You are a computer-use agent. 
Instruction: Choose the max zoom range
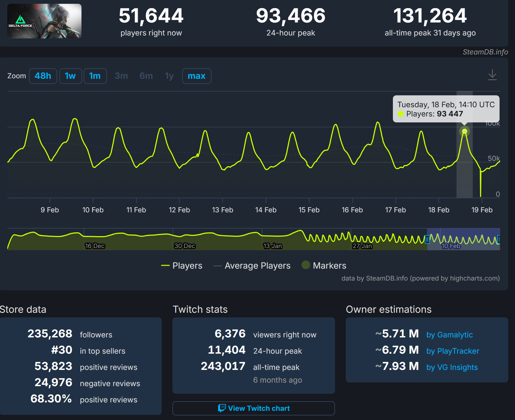point(197,76)
